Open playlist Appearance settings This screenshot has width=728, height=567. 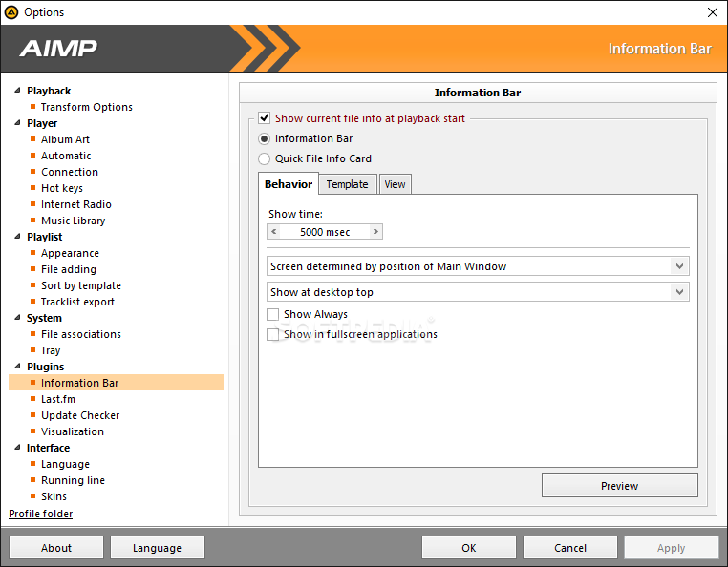pos(70,253)
